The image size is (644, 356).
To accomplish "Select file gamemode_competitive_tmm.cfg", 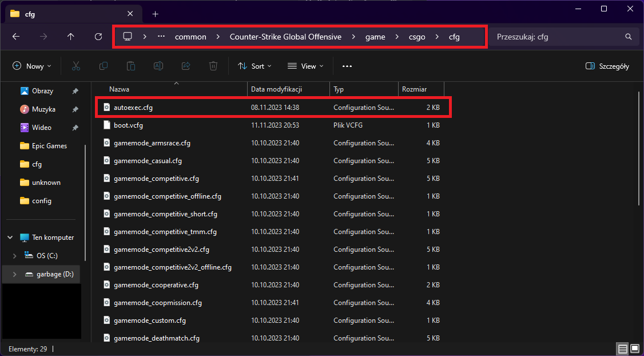I will tap(165, 232).
